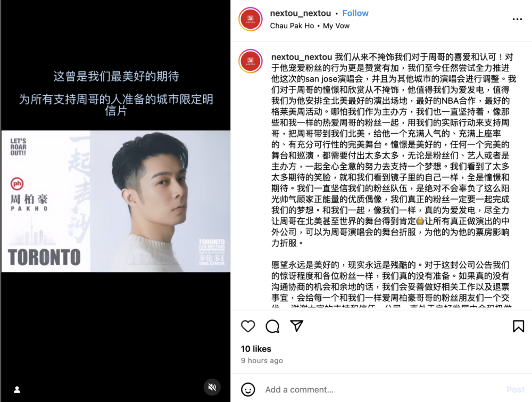Click the header nextou profile avatar
The height and width of the screenshot is (402, 532).
(251, 19)
